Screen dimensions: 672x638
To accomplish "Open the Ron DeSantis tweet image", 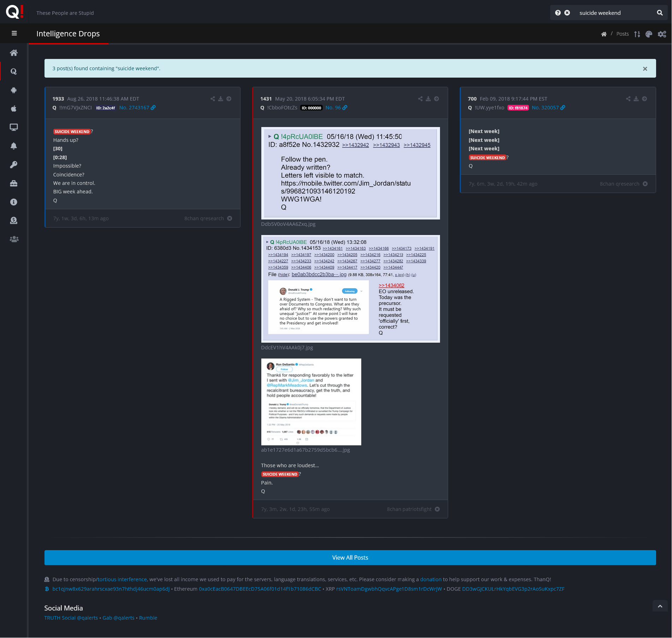I will [311, 402].
